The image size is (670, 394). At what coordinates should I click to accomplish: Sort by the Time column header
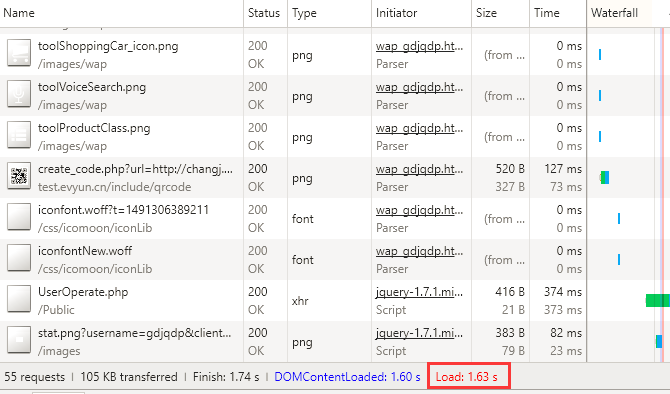[558, 13]
